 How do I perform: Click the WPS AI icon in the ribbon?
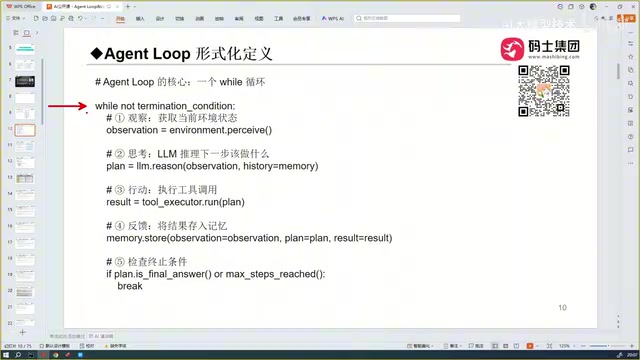324,18
